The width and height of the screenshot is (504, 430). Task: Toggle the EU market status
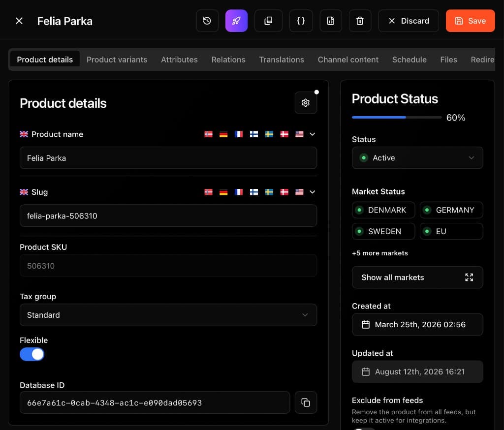[x=451, y=231]
